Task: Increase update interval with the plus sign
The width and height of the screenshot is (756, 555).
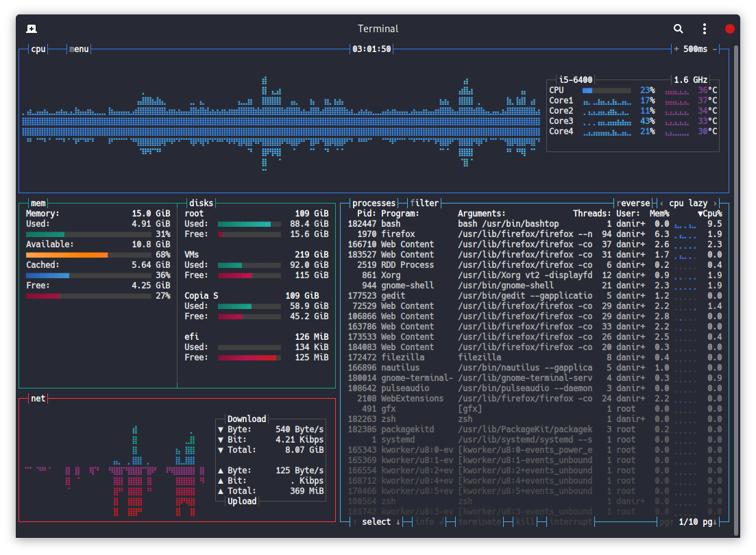Action: click(x=676, y=49)
